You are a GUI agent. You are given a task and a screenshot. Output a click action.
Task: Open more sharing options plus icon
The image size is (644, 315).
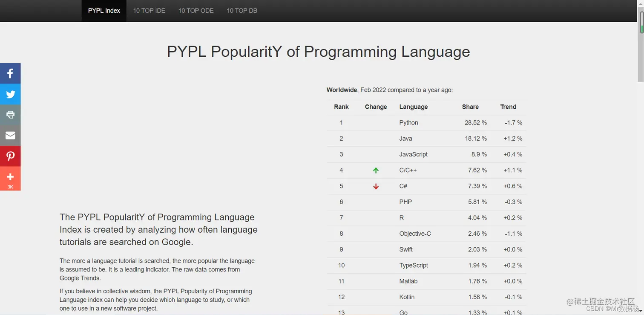pos(10,178)
